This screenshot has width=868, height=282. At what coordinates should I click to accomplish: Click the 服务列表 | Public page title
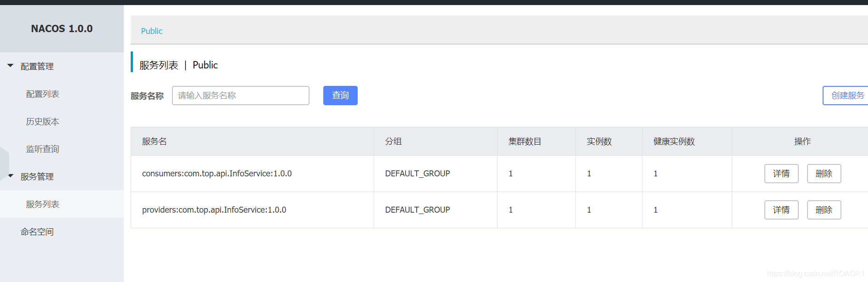(x=178, y=65)
